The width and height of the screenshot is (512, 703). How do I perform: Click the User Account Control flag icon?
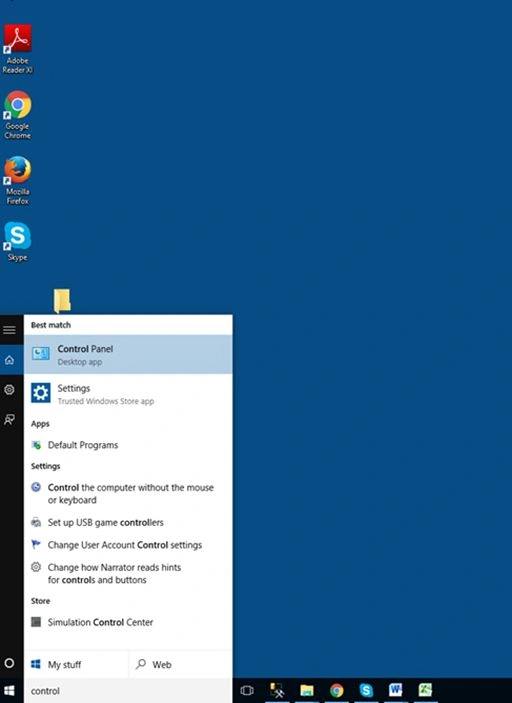pyautogui.click(x=36, y=544)
